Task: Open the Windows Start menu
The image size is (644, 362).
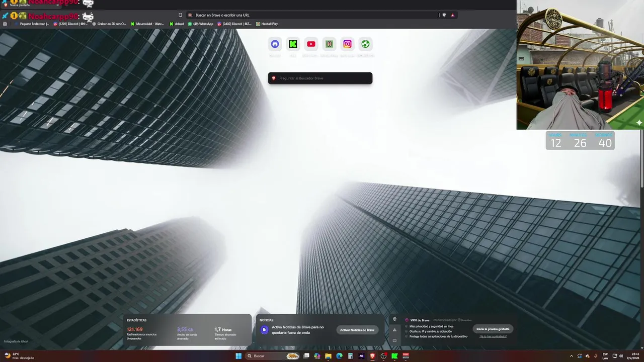Action: (238, 356)
